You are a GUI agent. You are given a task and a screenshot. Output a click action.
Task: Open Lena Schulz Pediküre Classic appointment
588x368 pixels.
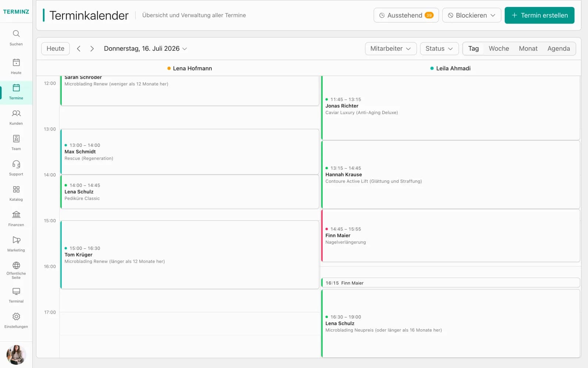pos(190,192)
